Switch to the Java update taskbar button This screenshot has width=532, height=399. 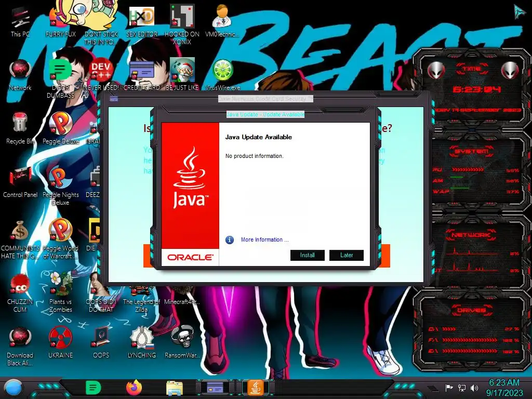pos(256,388)
